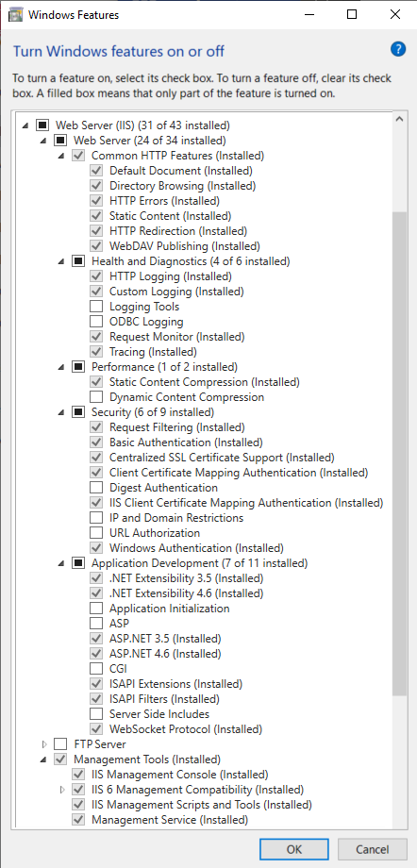Collapse the Management Tools node
Screen dimensions: 417x868
pos(43,760)
